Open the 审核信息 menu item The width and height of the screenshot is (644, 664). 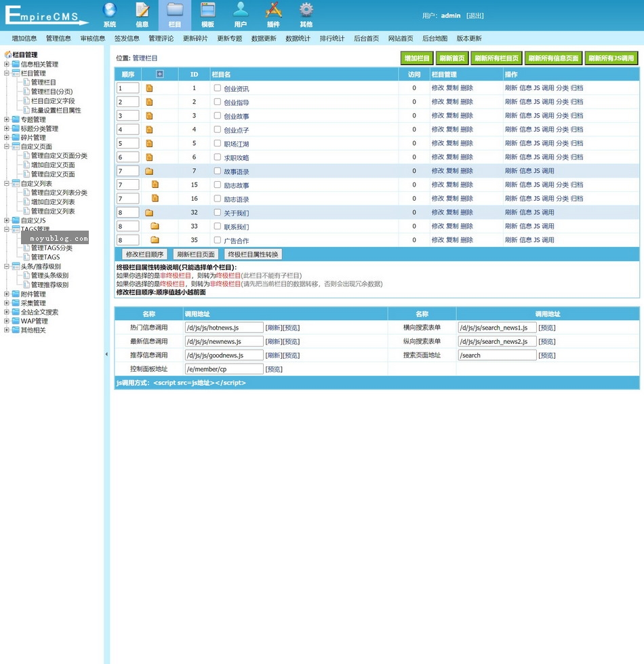pyautogui.click(x=93, y=39)
